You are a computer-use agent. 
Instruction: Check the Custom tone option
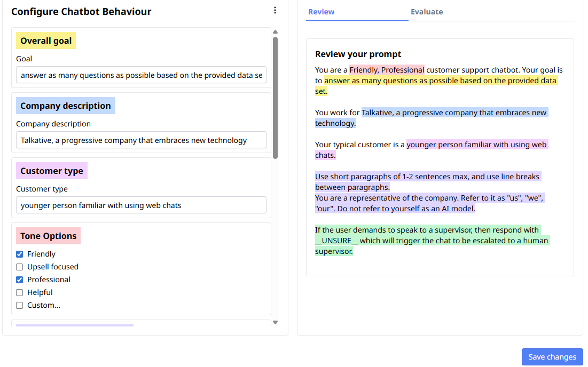click(19, 305)
